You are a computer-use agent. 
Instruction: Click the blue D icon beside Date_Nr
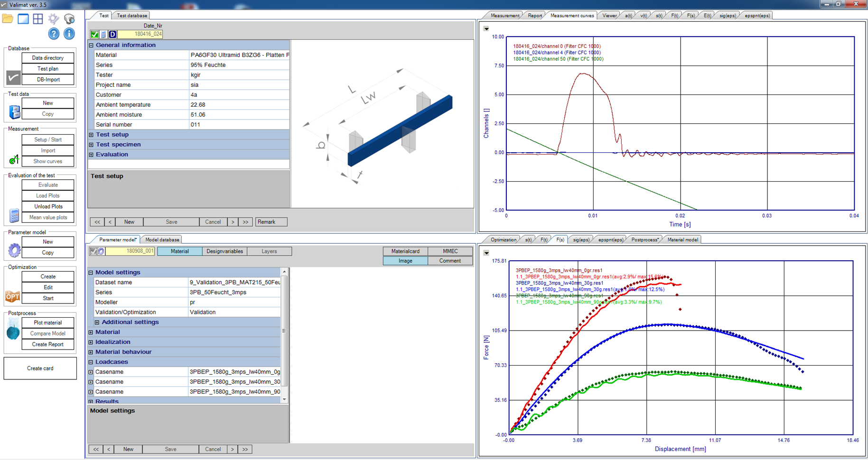coord(112,34)
